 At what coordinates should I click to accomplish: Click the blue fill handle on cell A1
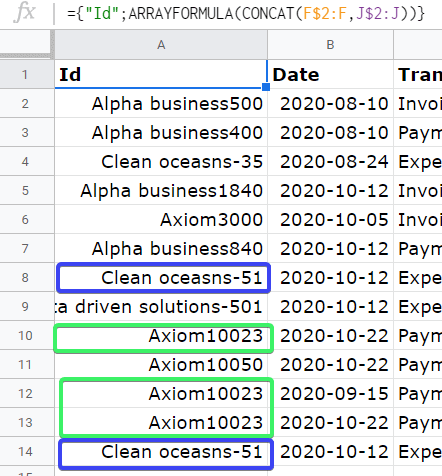pos(266,87)
